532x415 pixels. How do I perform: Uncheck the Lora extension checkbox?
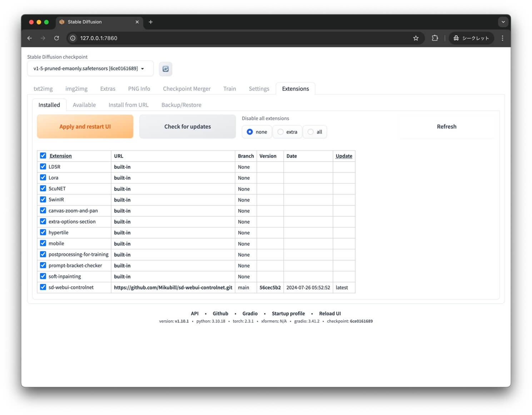pos(43,177)
